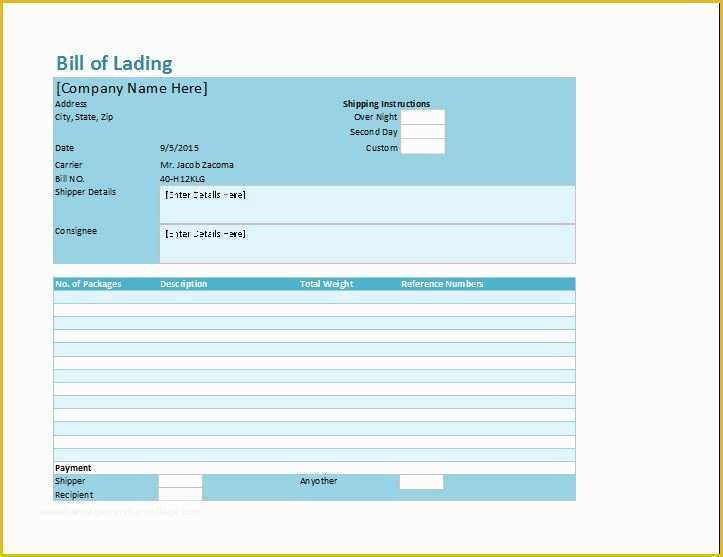Tick the Recipient payment box
Screen dimensions: 723x557
(180, 494)
